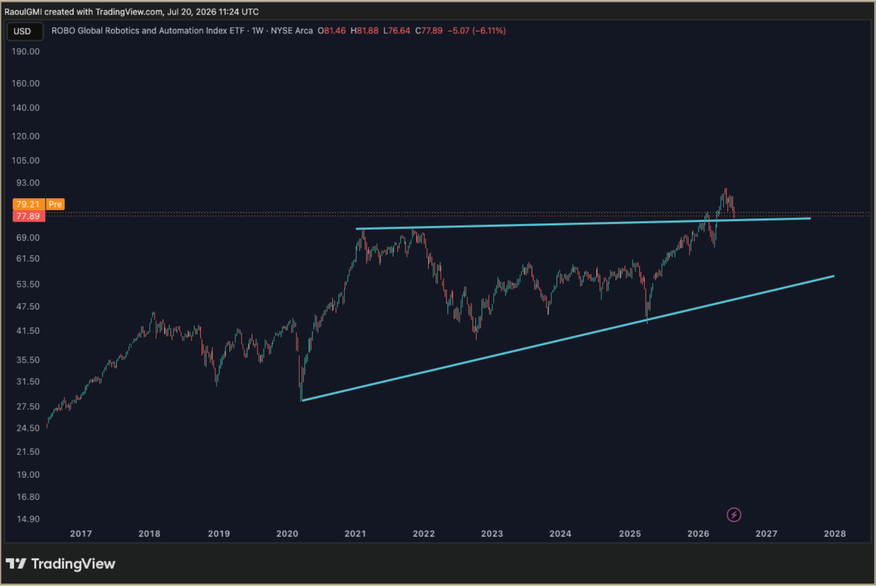Click the 2021 time axis label
This screenshot has height=588, width=876.
pyautogui.click(x=355, y=534)
